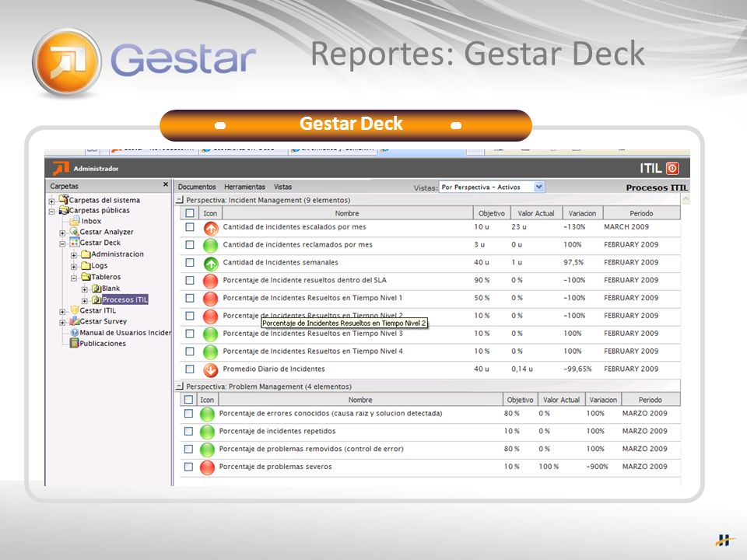
Task: Select the Procesos ITIL tree item
Action: click(124, 299)
